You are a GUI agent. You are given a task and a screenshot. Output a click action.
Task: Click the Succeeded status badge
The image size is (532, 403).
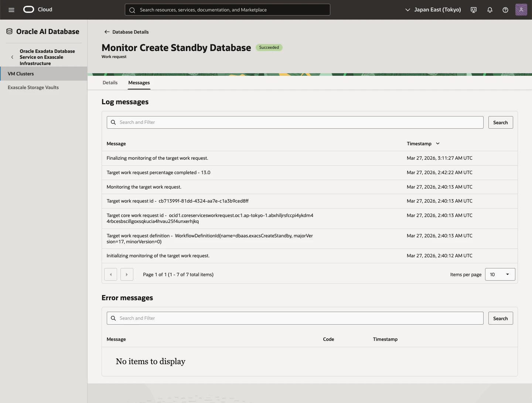pos(269,47)
